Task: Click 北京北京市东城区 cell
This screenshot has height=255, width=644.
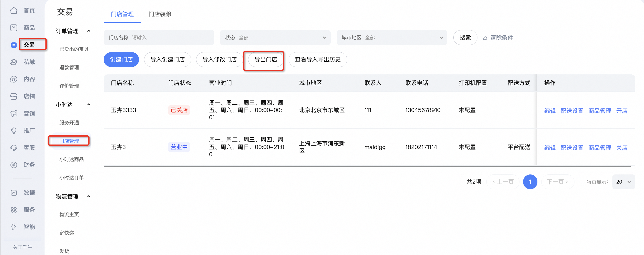Action: (322, 110)
